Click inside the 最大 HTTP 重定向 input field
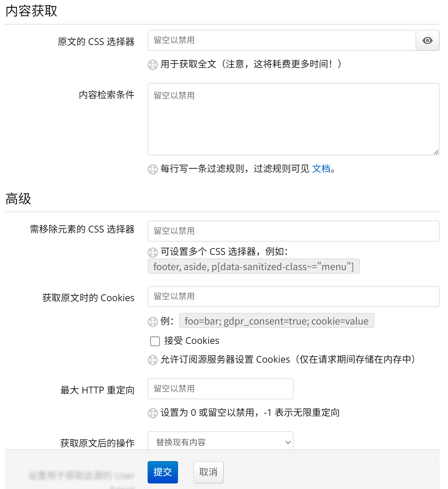Screen dimensions: 448x489 point(220,389)
